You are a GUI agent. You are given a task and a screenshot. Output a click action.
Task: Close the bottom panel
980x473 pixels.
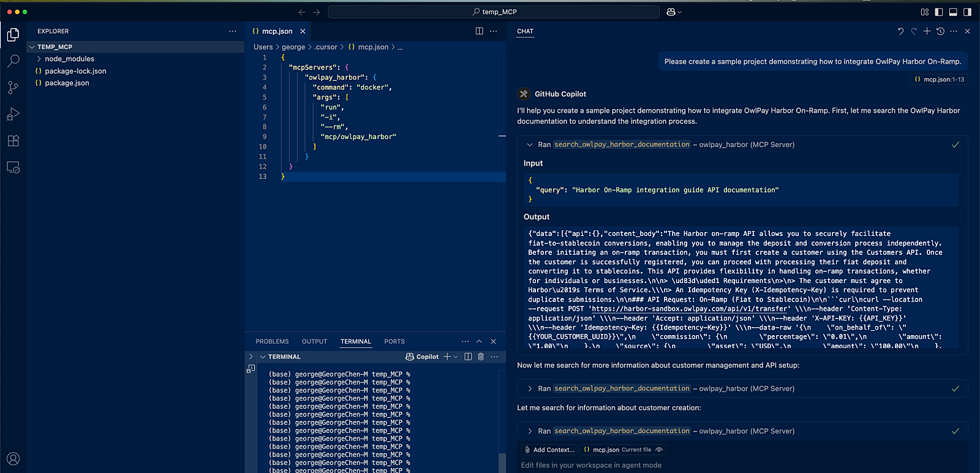pyautogui.click(x=493, y=341)
